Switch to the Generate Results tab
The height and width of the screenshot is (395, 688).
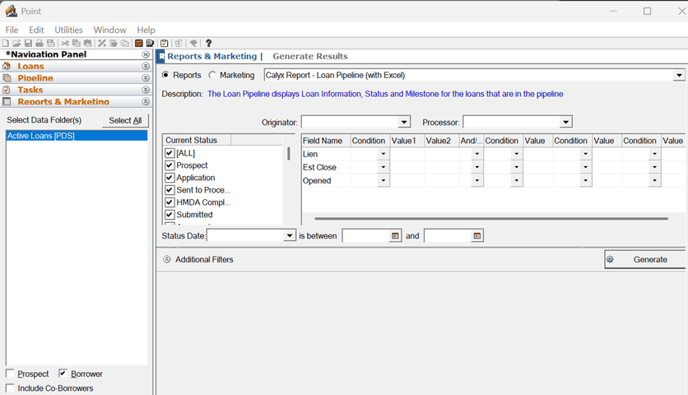(x=310, y=56)
